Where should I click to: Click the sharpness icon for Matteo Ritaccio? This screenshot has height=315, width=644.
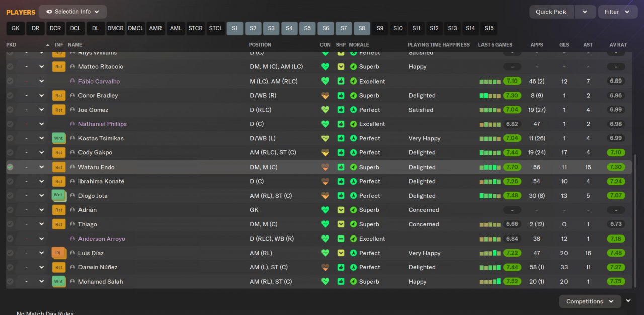point(341,66)
